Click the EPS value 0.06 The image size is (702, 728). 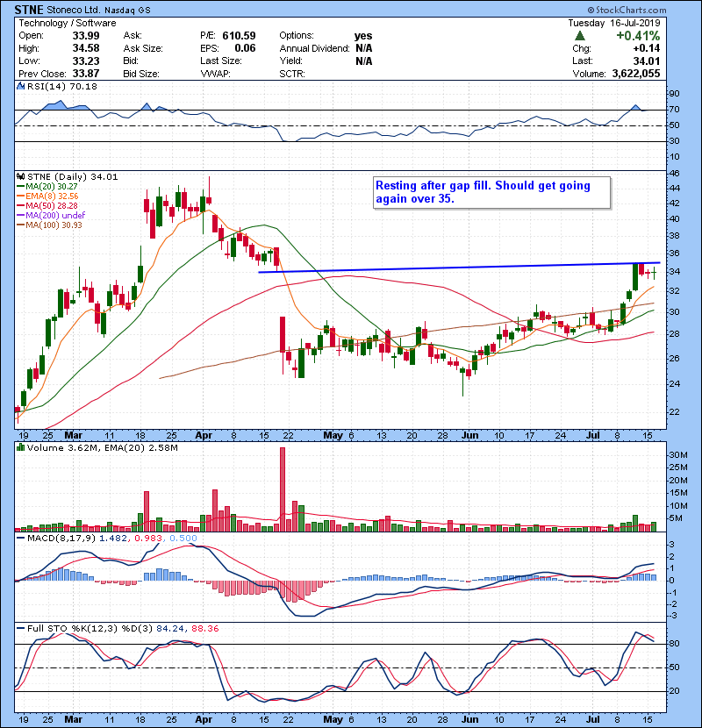pos(245,48)
